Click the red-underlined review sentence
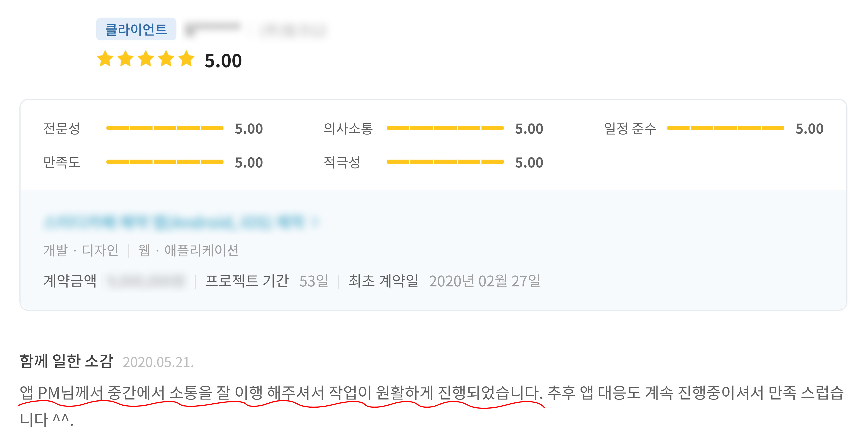Viewport: 868px width, 446px height. 281,393
